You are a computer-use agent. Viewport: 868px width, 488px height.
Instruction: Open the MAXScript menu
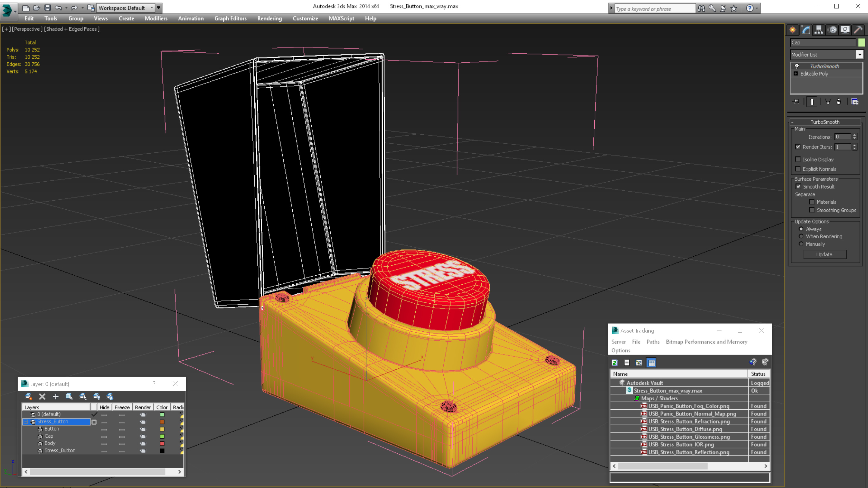[341, 18]
